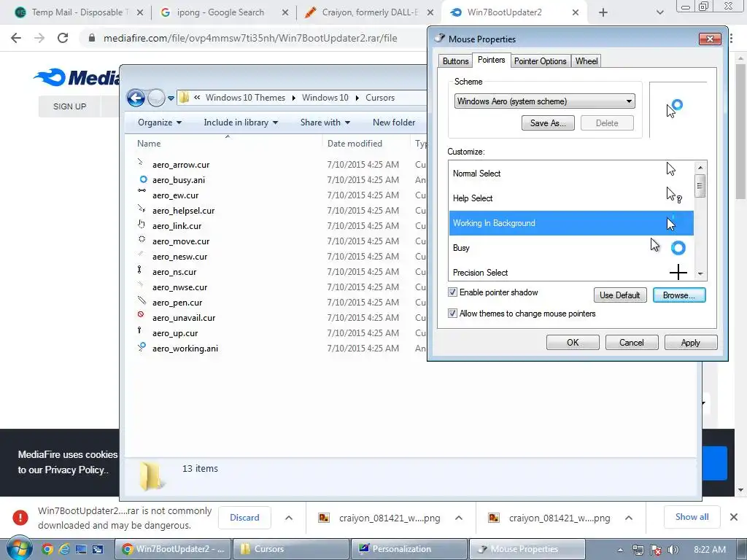Expand Share with dropdown
747x560 pixels.
[x=325, y=122]
